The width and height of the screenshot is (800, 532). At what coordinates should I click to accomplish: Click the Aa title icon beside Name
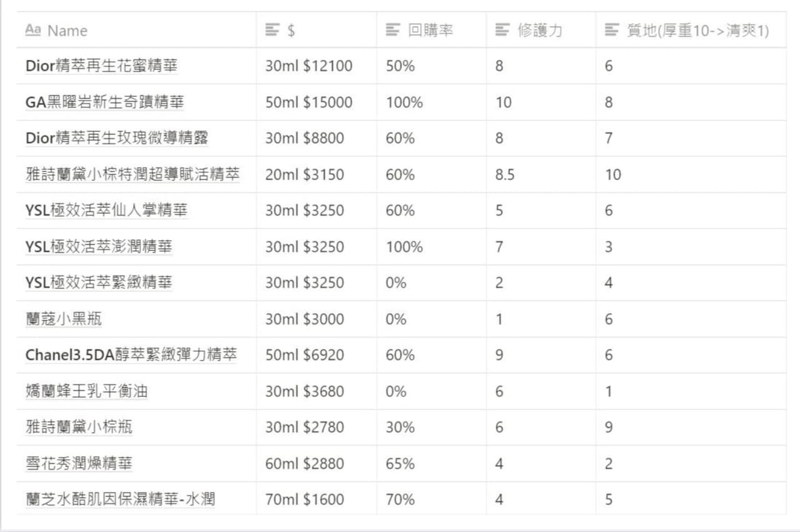click(33, 31)
